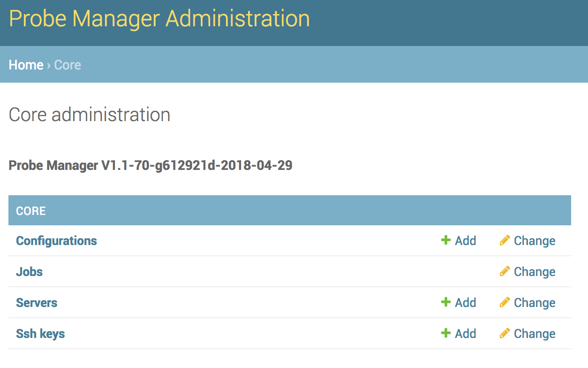This screenshot has width=588, height=368.
Task: Open the Jobs model page
Action: click(29, 271)
